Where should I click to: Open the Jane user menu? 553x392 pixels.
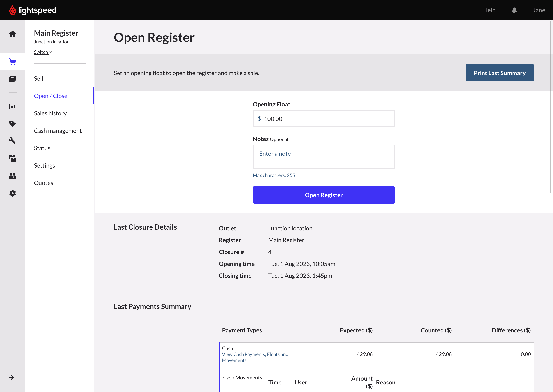point(539,10)
